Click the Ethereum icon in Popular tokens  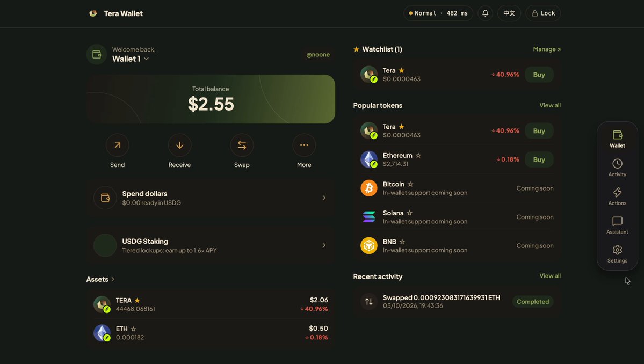pyautogui.click(x=369, y=159)
